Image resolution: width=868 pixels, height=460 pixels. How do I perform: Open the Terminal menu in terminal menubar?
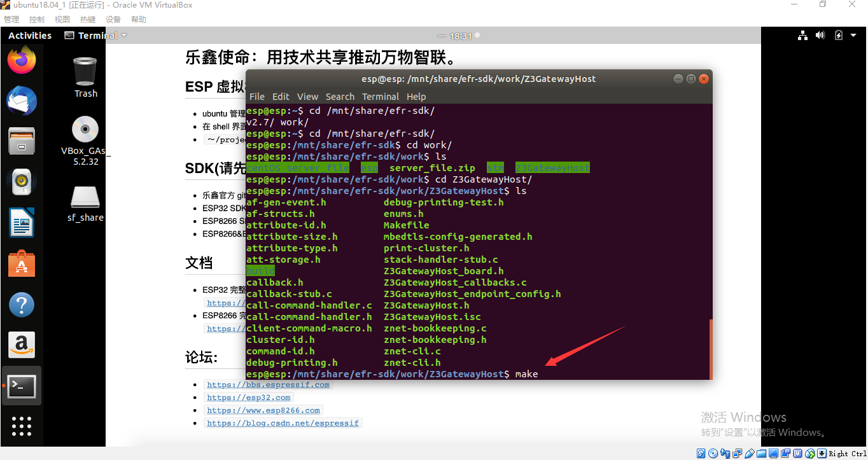tap(381, 97)
